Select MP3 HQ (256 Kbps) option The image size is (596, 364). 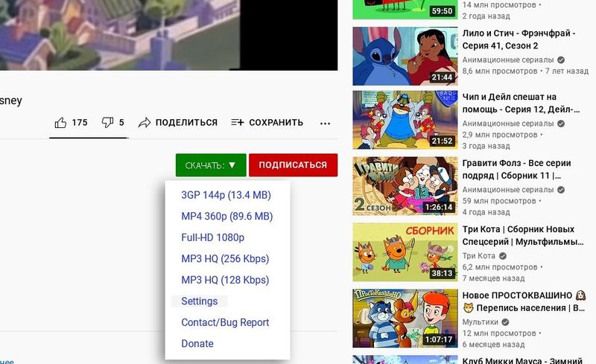225,259
